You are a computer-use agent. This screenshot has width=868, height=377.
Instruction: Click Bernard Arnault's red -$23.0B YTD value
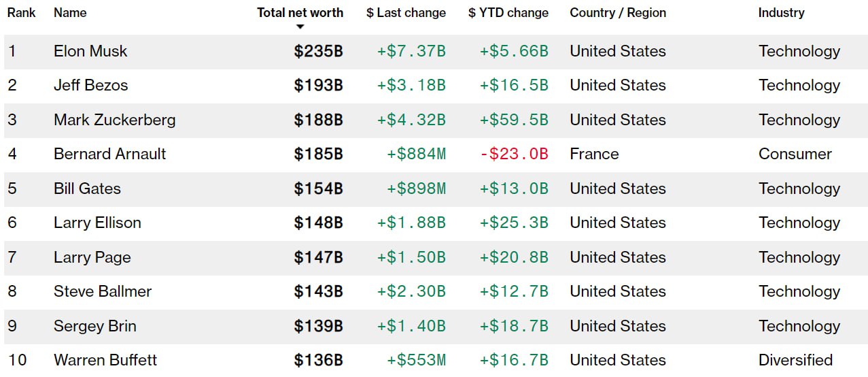pyautogui.click(x=514, y=154)
